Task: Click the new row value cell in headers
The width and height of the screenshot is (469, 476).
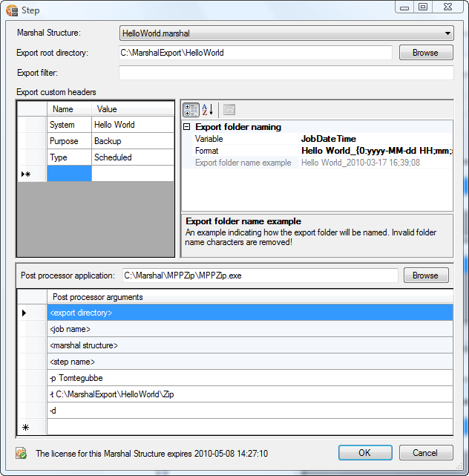Action: 133,174
